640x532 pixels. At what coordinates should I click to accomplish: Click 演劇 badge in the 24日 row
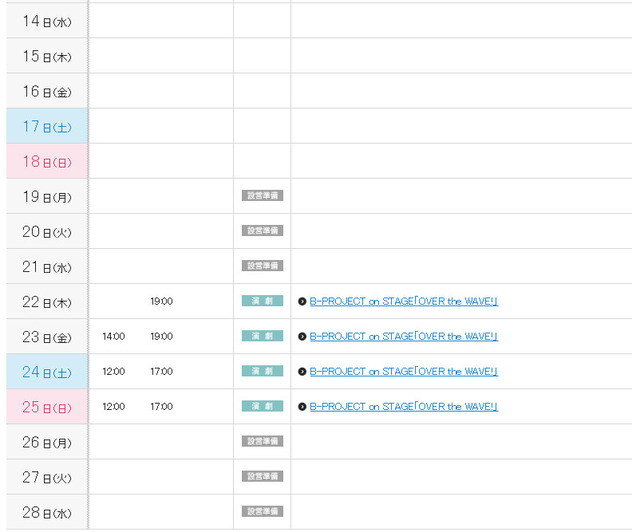click(x=262, y=371)
